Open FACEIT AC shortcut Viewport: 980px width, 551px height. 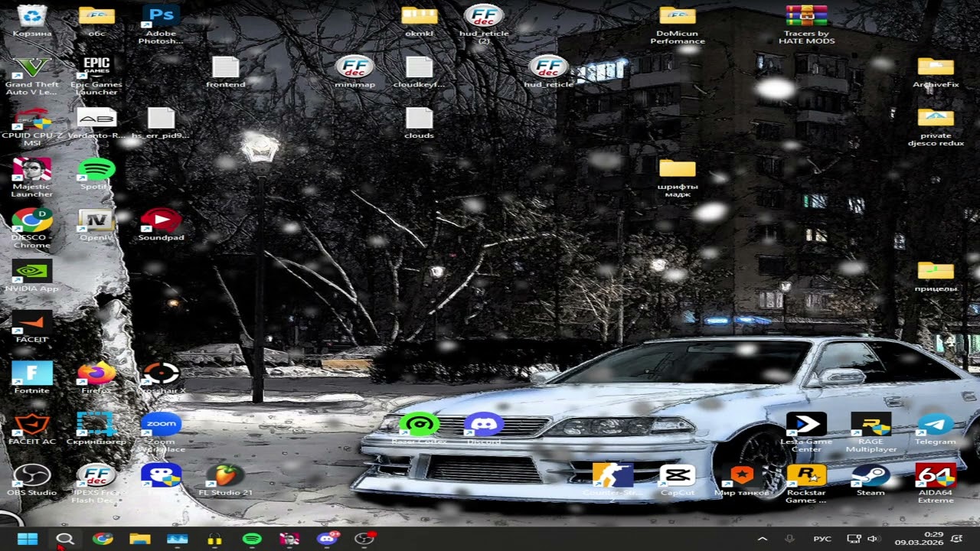tap(32, 429)
